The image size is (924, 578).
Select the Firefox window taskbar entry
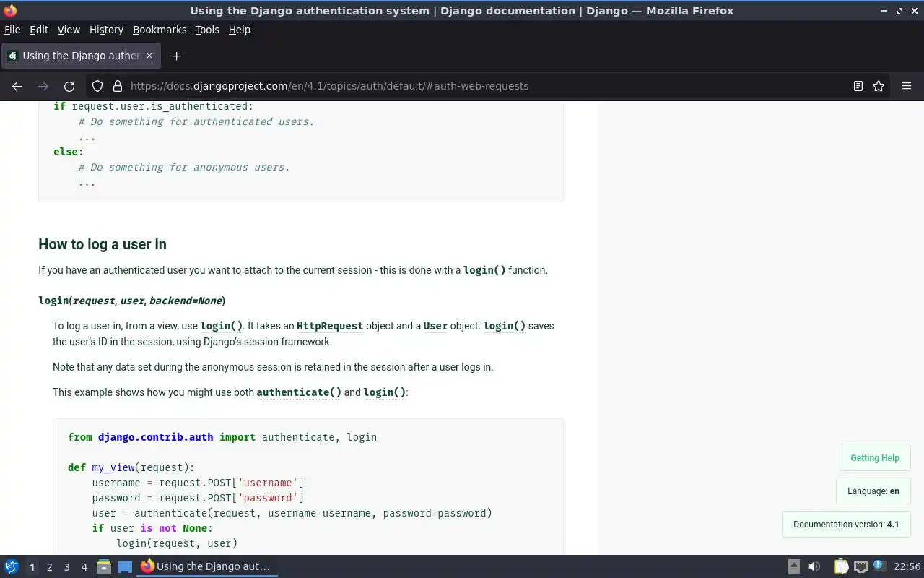tap(207, 567)
